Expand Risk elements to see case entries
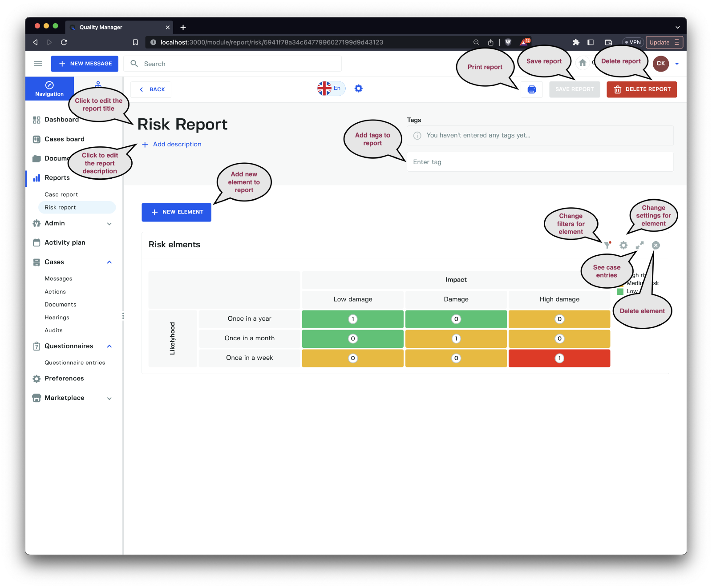The image size is (712, 588). [639, 245]
